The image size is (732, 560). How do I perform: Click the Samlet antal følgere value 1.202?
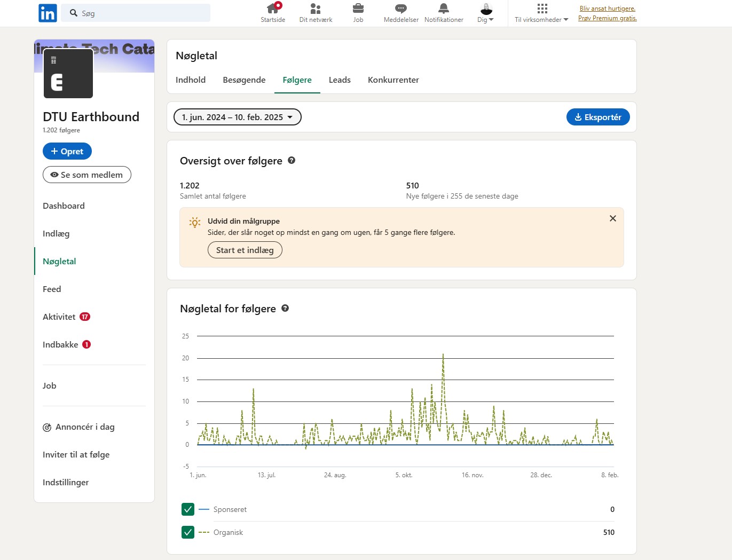tap(190, 186)
